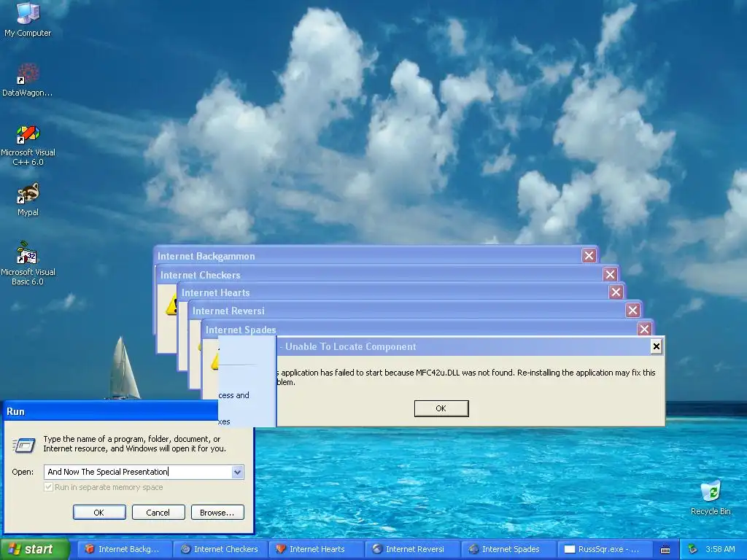The height and width of the screenshot is (560, 747).
Task: Close the Internet Hearts window
Action: [616, 292]
